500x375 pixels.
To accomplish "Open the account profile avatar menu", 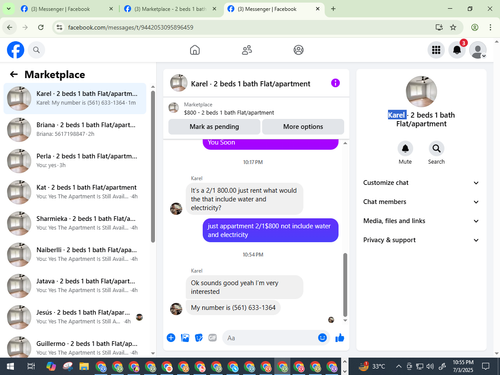I will 478,50.
